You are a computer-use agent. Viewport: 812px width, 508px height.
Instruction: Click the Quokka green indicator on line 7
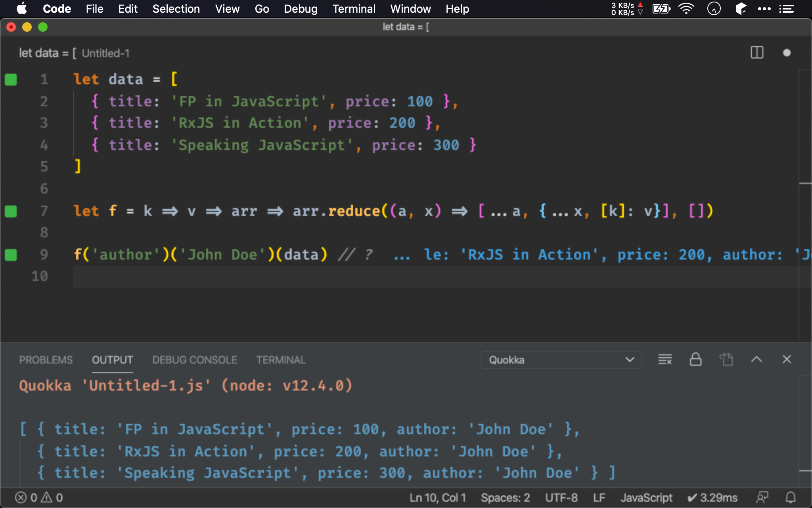pos(11,211)
